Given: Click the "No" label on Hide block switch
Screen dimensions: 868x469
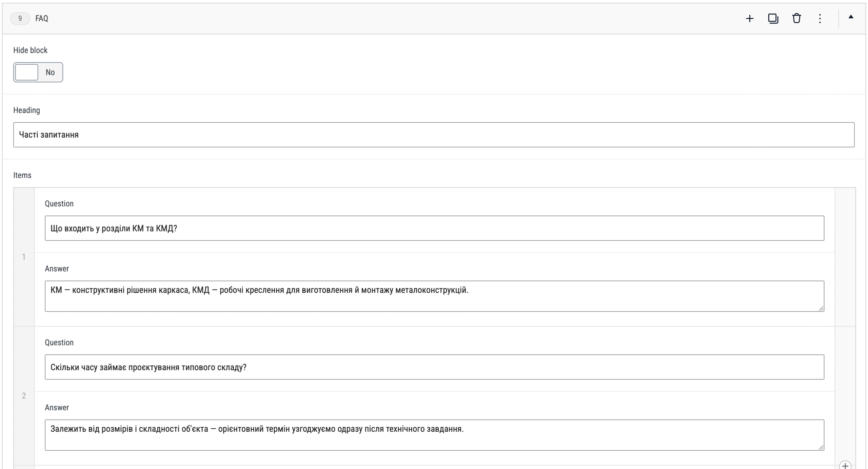Looking at the screenshot, I should tap(50, 72).
